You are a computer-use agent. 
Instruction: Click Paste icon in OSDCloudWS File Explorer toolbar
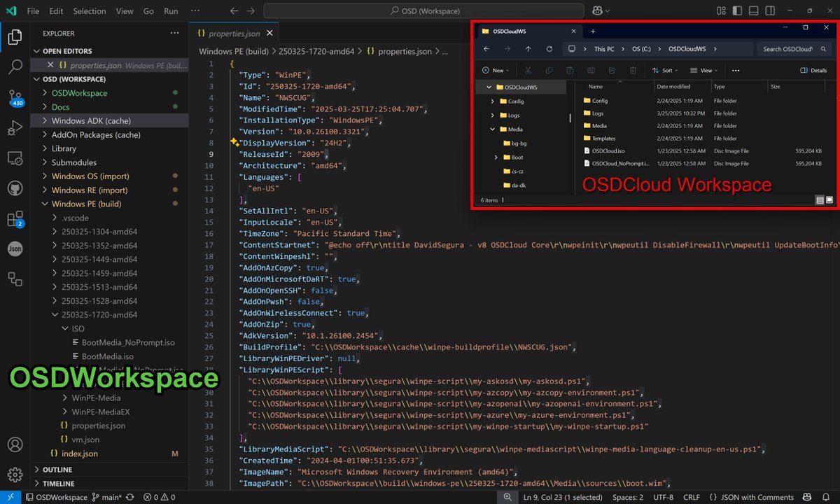(570, 70)
